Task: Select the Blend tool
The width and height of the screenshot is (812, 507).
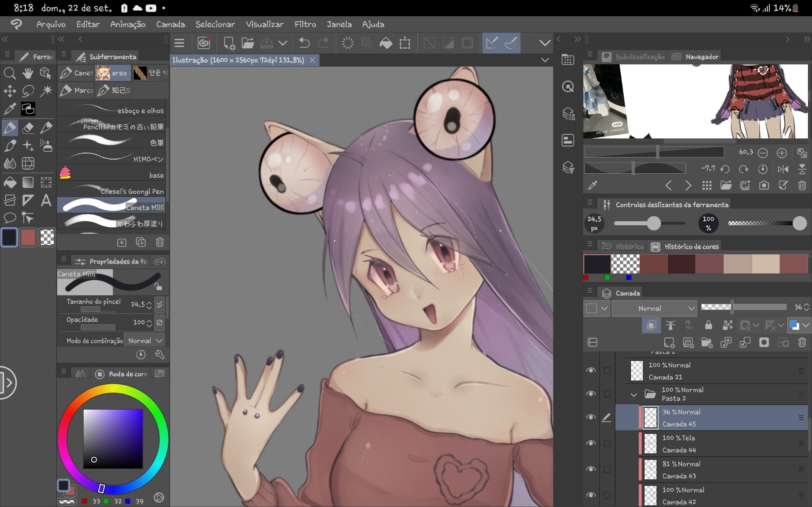Action: pos(9,164)
